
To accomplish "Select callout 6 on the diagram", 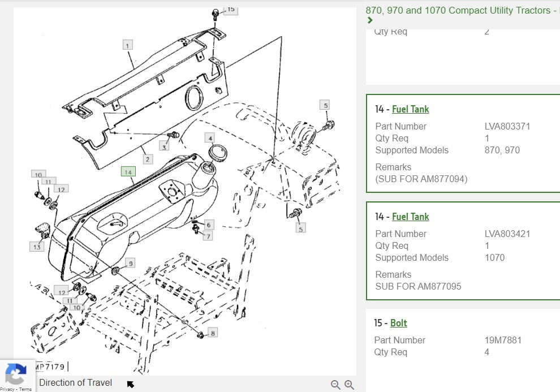I will click(209, 225).
